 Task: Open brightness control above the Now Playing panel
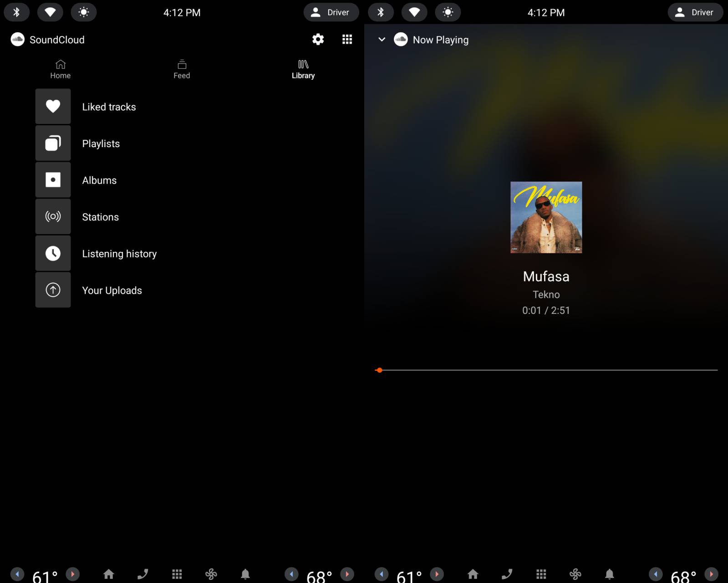448,12
